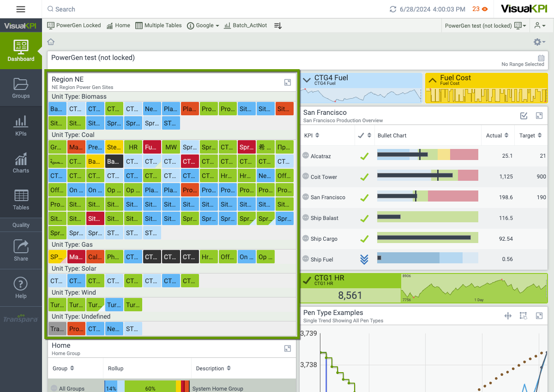Expand the Region NE widget to fullscreen
This screenshot has width=554, height=392.
click(288, 83)
